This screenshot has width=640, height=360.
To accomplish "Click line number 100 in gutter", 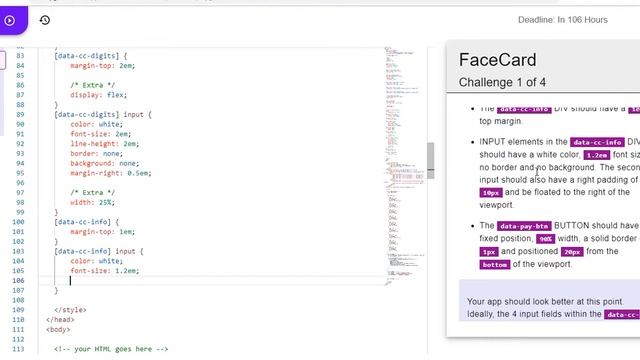I will 18,222.
